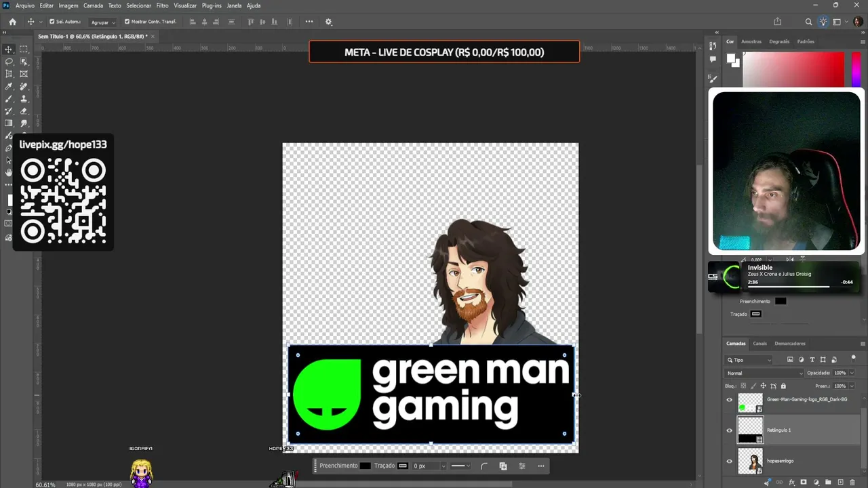Viewport: 868px width, 488px height.
Task: Add a layer style with the fx icon
Action: click(791, 482)
